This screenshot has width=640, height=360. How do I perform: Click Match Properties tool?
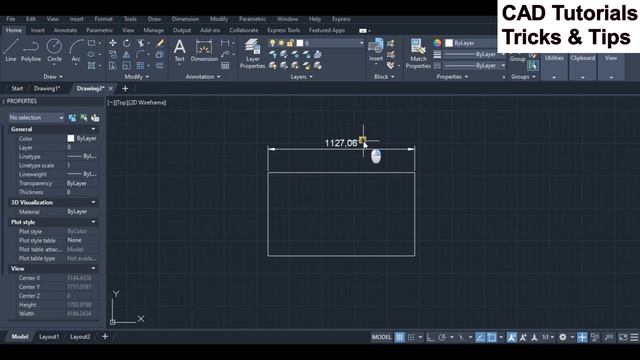click(418, 53)
